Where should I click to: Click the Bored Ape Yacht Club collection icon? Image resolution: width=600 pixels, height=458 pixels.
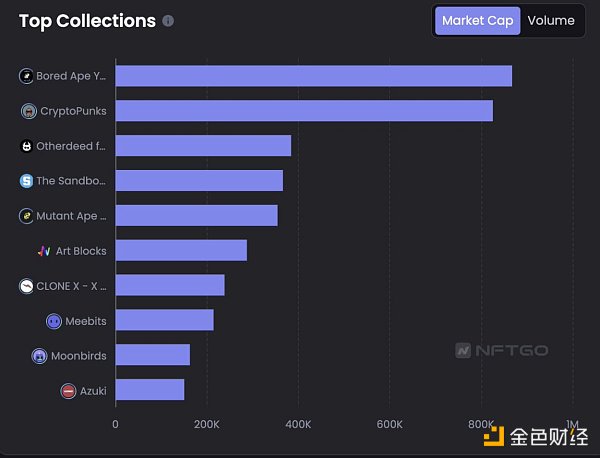(x=26, y=76)
